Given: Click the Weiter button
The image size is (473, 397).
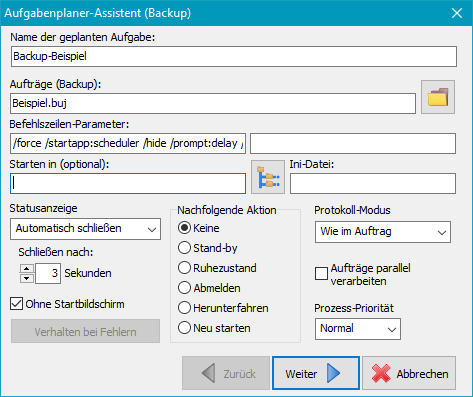Looking at the screenshot, I should click(316, 373).
